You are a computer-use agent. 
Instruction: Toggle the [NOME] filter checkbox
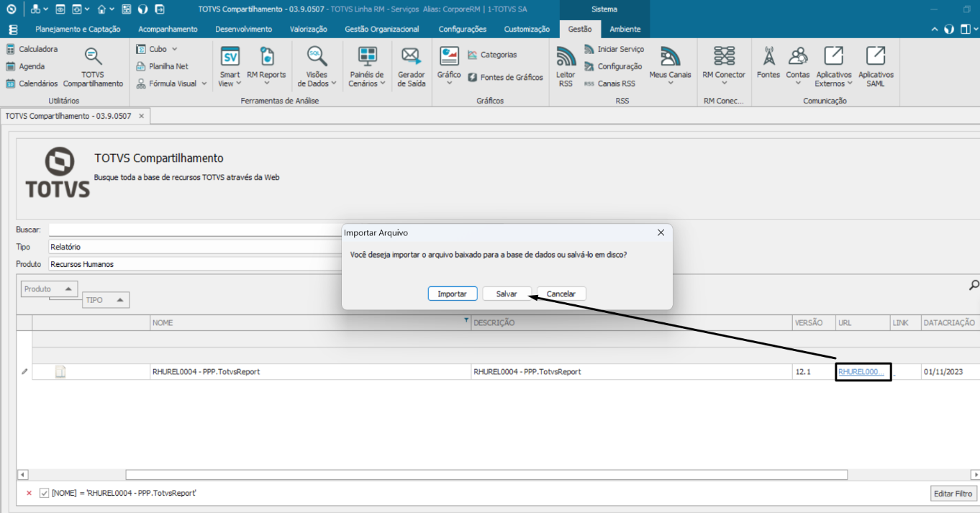pyautogui.click(x=45, y=493)
